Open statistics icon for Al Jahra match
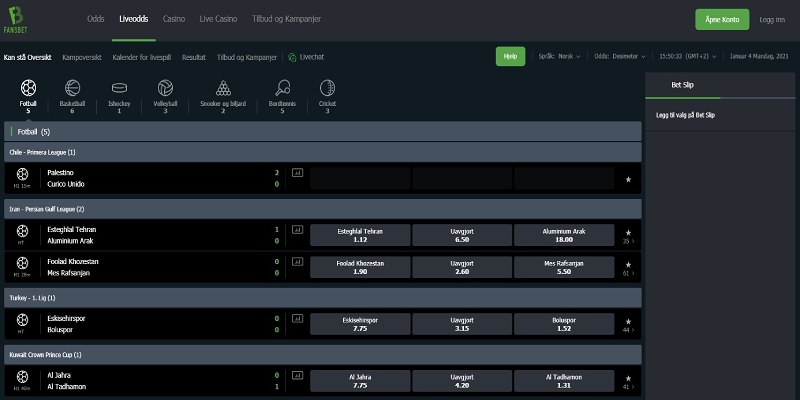This screenshot has height=400, width=800. pyautogui.click(x=297, y=376)
